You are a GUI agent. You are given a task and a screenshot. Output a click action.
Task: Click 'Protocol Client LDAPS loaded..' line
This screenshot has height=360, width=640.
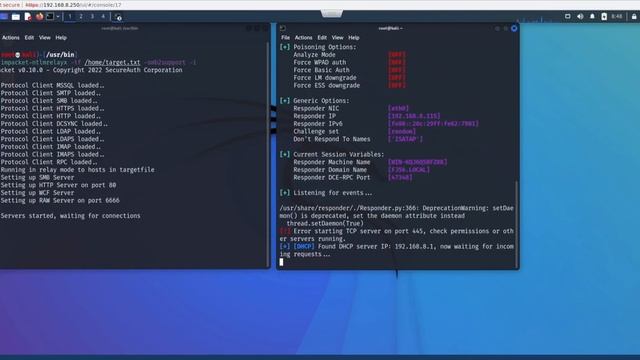coord(52,139)
